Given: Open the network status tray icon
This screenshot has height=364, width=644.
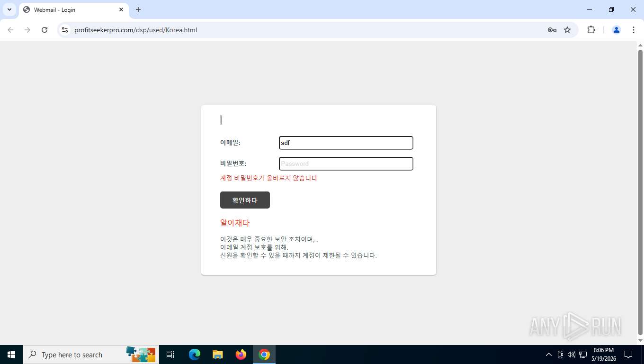Looking at the screenshot, I should 583,355.
